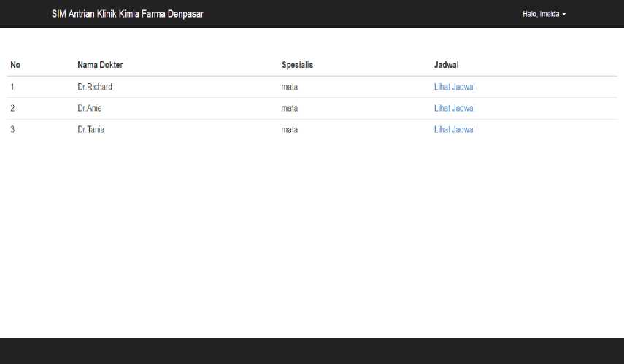Click the mata specialty in Dr.Anie's row
The image size is (624, 364).
pyautogui.click(x=290, y=108)
